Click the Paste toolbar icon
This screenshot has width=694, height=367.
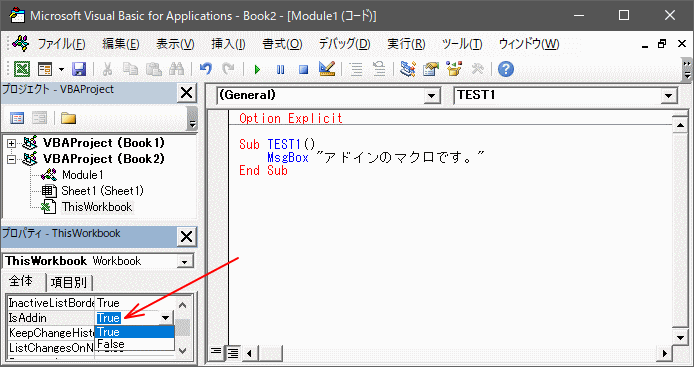(154, 69)
